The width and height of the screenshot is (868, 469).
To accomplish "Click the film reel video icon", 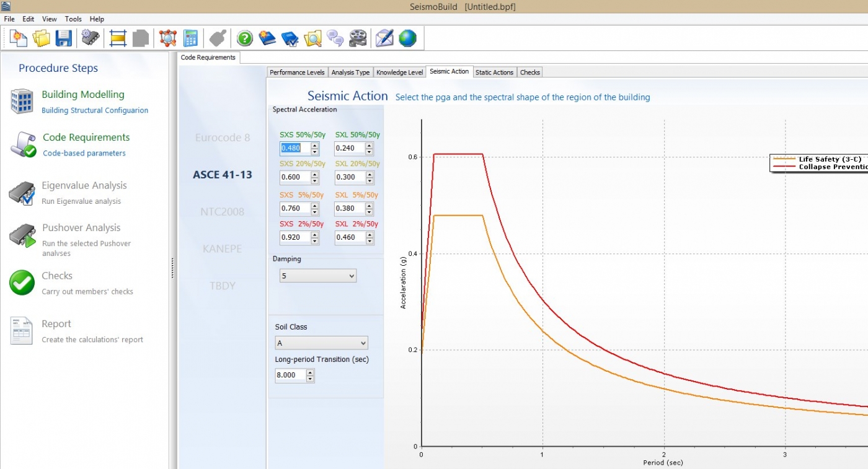I will [x=357, y=38].
